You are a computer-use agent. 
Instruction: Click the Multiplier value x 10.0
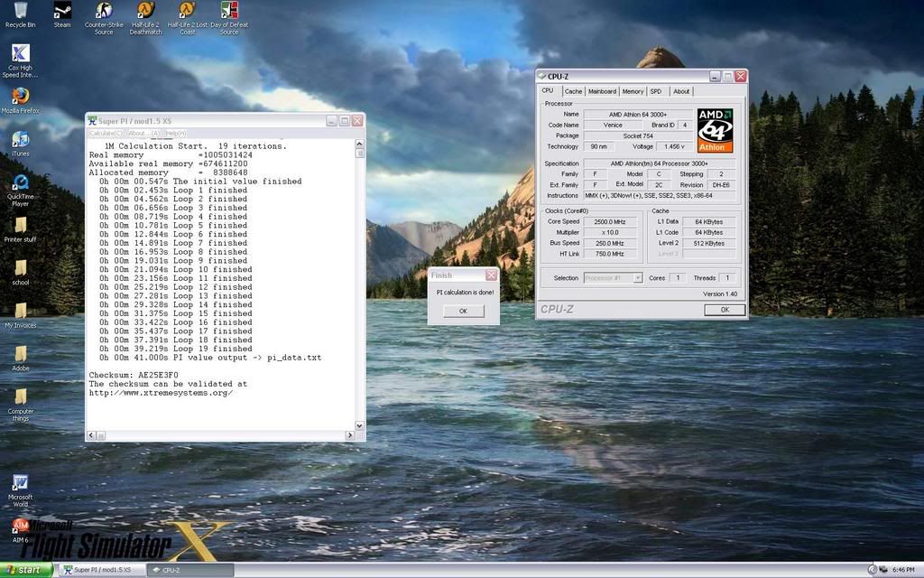tap(610, 232)
